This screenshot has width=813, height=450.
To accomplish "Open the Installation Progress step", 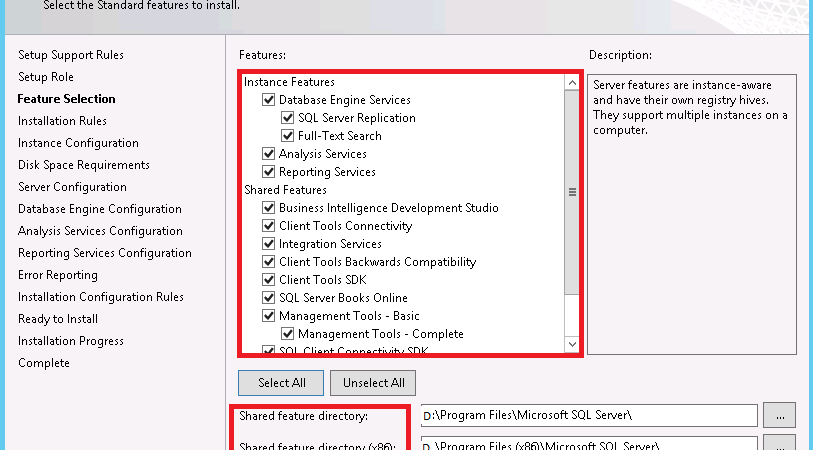I will coord(71,341).
